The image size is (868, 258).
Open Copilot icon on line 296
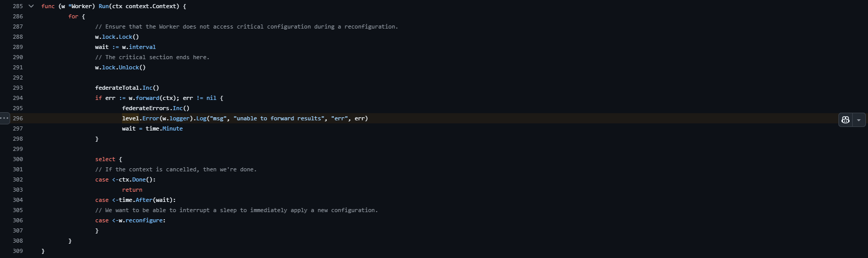[x=846, y=119]
